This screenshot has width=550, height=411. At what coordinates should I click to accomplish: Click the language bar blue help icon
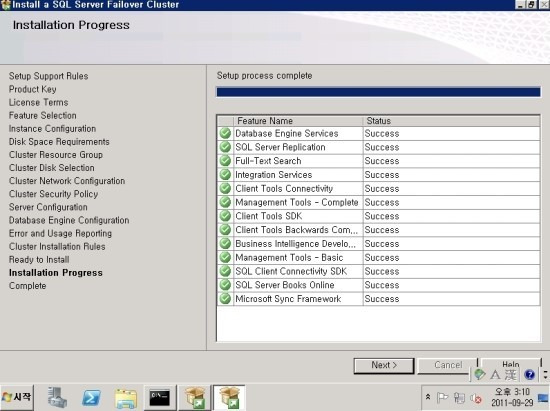[x=529, y=375]
